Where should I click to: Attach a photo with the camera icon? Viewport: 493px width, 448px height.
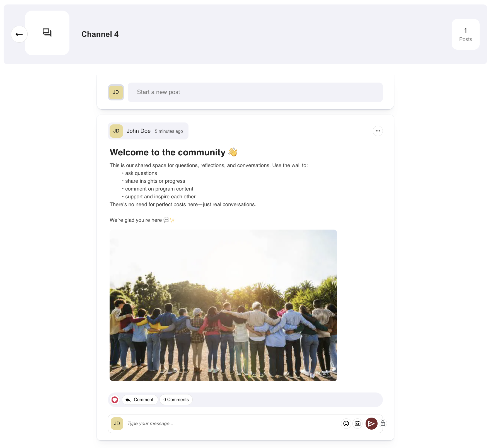point(357,423)
